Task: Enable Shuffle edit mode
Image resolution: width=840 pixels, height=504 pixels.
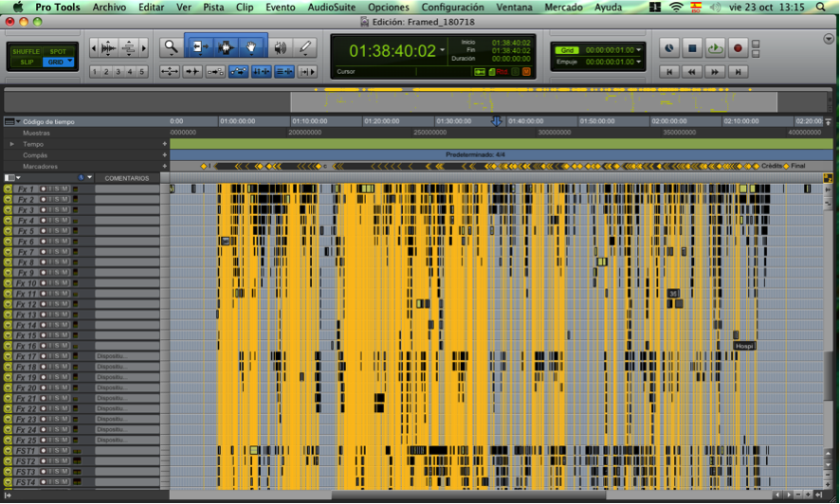Action: [26, 51]
